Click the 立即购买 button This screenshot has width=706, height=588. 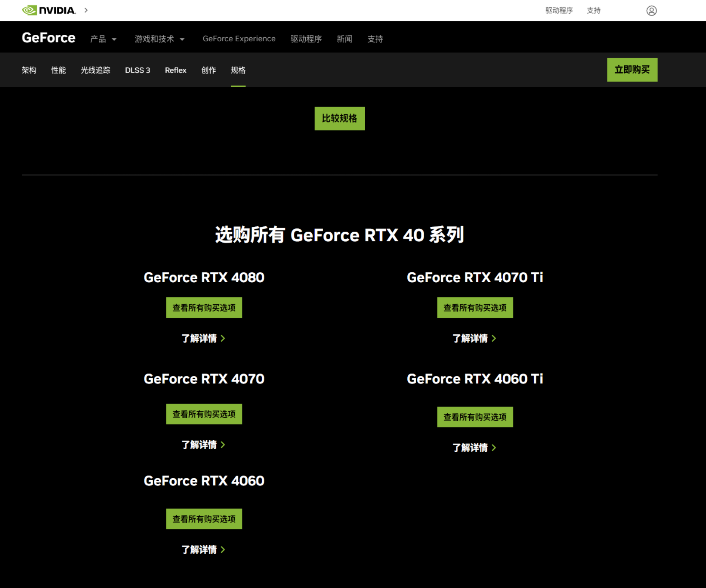632,69
